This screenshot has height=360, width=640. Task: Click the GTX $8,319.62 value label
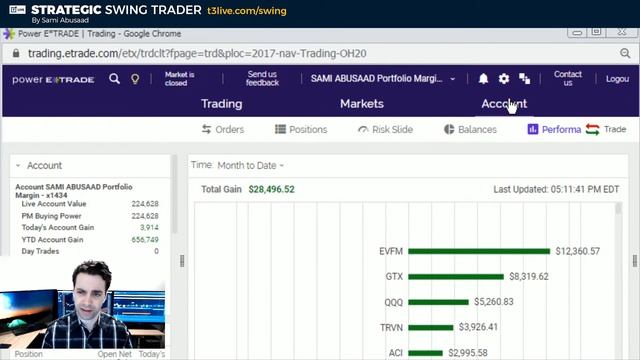pos(529,276)
